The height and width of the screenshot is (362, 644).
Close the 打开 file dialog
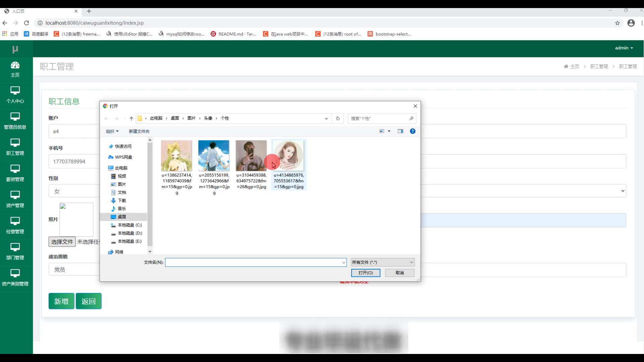[x=415, y=106]
